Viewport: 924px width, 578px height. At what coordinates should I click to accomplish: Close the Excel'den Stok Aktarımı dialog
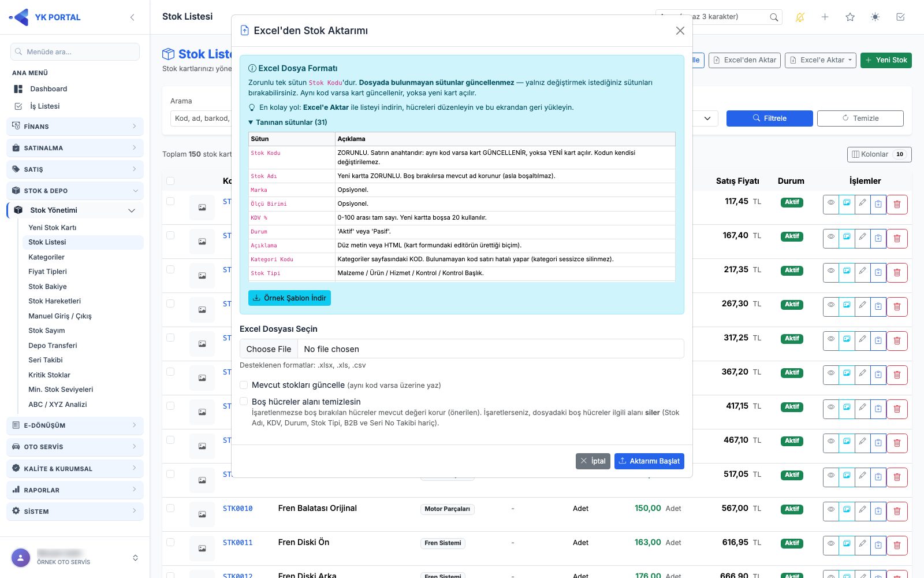pos(680,31)
